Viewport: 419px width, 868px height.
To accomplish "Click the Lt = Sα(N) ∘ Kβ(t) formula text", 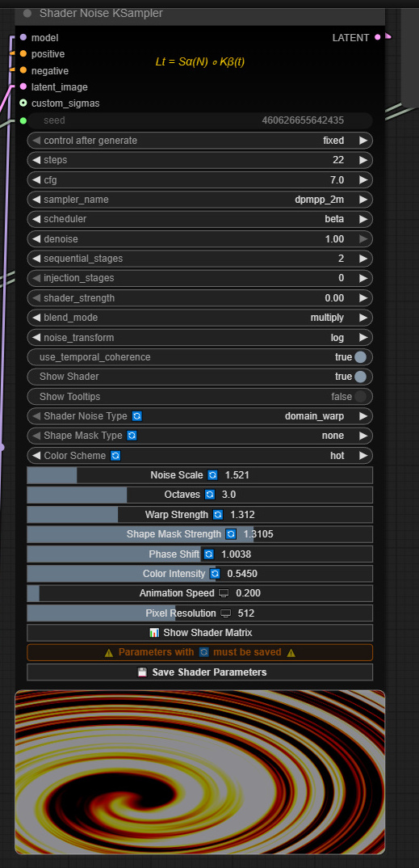I will [200, 62].
